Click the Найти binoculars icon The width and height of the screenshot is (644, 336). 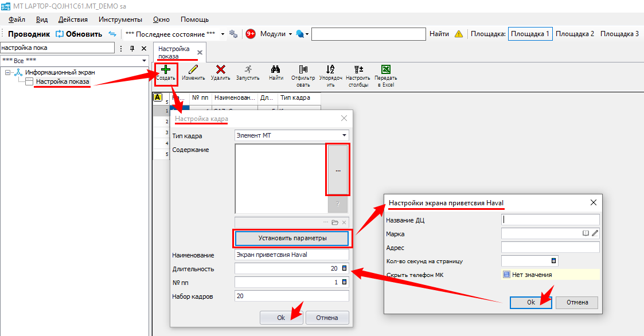coord(276,70)
